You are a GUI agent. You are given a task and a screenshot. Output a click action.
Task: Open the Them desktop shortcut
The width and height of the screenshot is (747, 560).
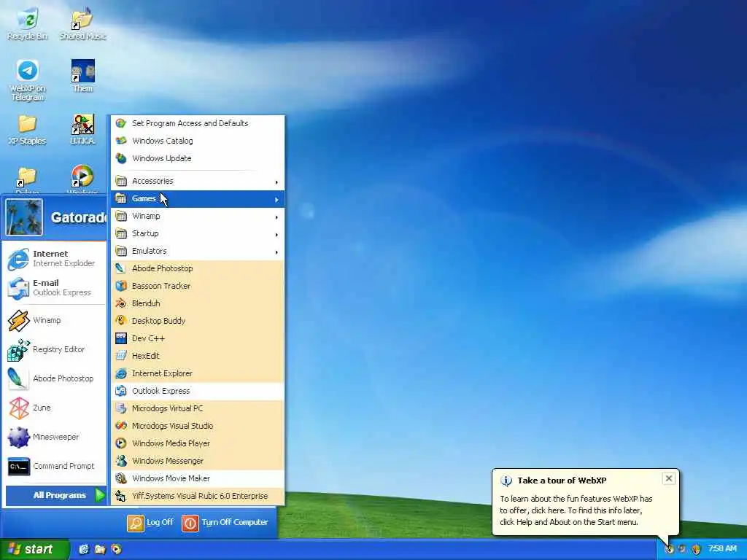coord(82,76)
